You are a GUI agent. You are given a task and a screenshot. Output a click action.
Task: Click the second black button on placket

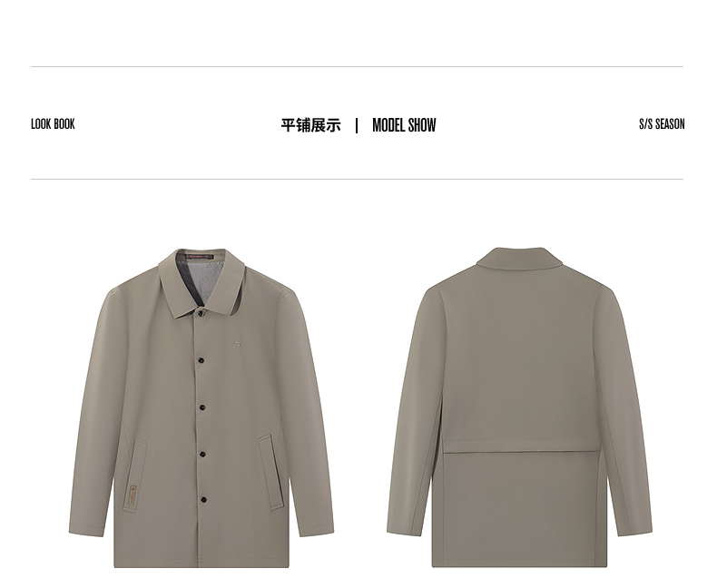point(201,360)
